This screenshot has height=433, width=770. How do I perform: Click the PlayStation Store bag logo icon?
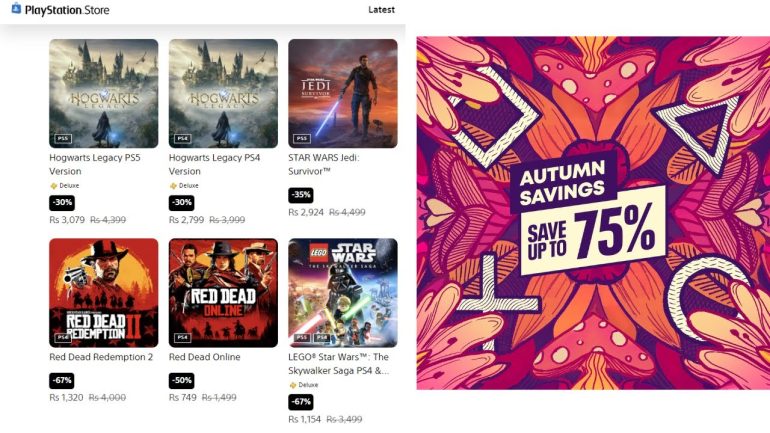point(16,8)
